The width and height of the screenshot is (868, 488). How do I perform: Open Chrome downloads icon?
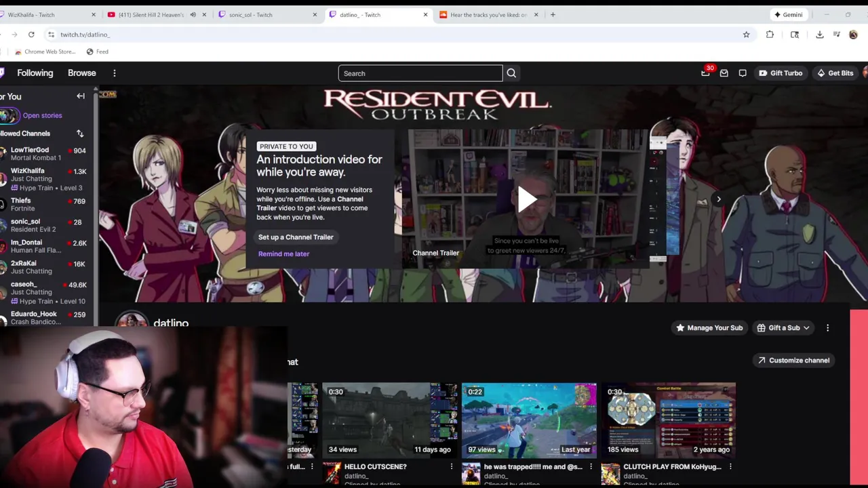tap(819, 35)
